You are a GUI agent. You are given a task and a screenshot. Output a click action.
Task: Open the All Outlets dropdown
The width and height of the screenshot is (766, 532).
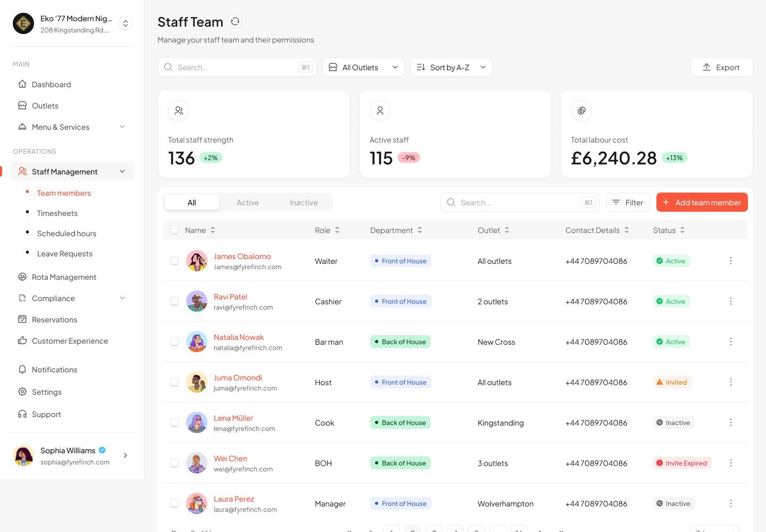click(363, 67)
